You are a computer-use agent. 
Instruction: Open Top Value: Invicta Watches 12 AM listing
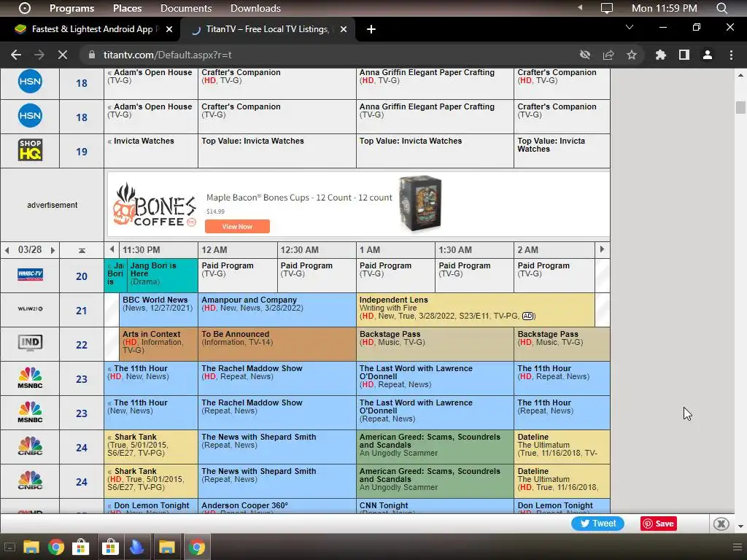[276, 150]
